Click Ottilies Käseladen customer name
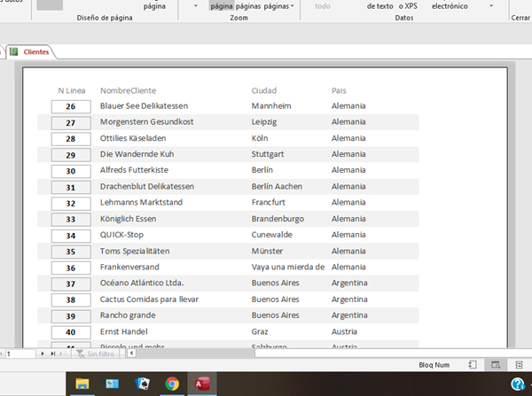 click(x=133, y=138)
